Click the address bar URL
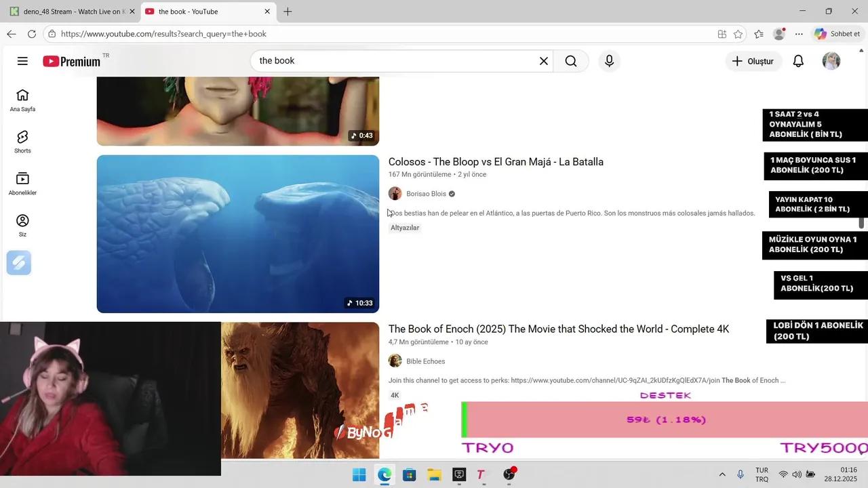This screenshot has width=868, height=488. click(163, 34)
